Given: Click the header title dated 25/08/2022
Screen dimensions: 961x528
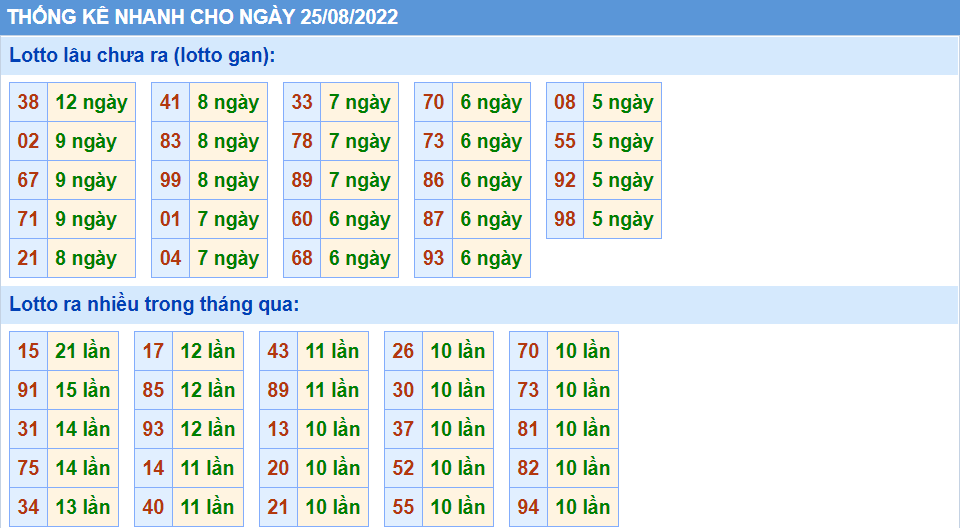Looking at the screenshot, I should pos(203,17).
